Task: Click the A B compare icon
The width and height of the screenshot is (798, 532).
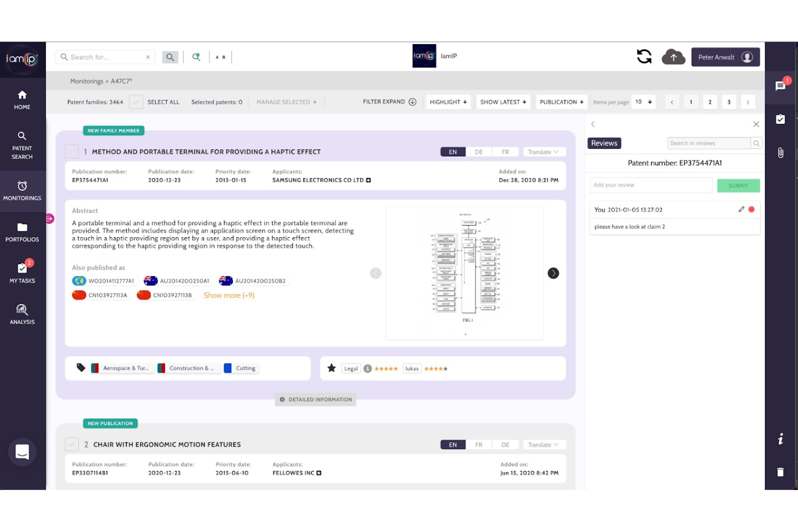Action: coord(221,57)
